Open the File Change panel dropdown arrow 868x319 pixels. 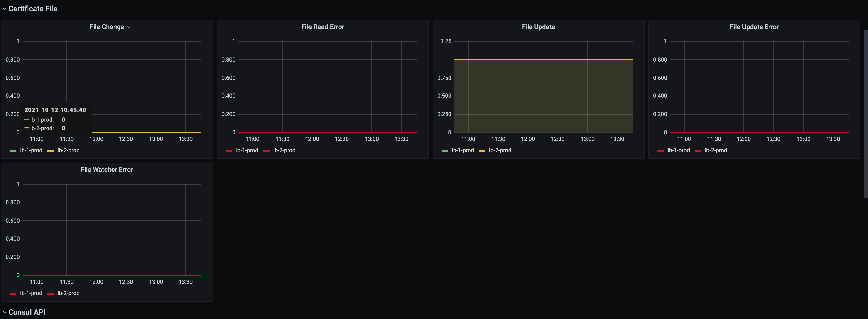click(129, 27)
